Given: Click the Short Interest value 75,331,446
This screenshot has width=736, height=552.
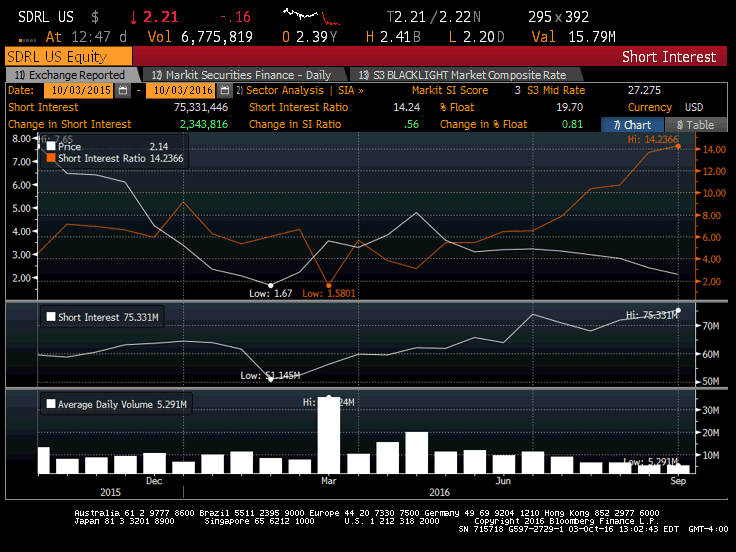Looking at the screenshot, I should (200, 107).
